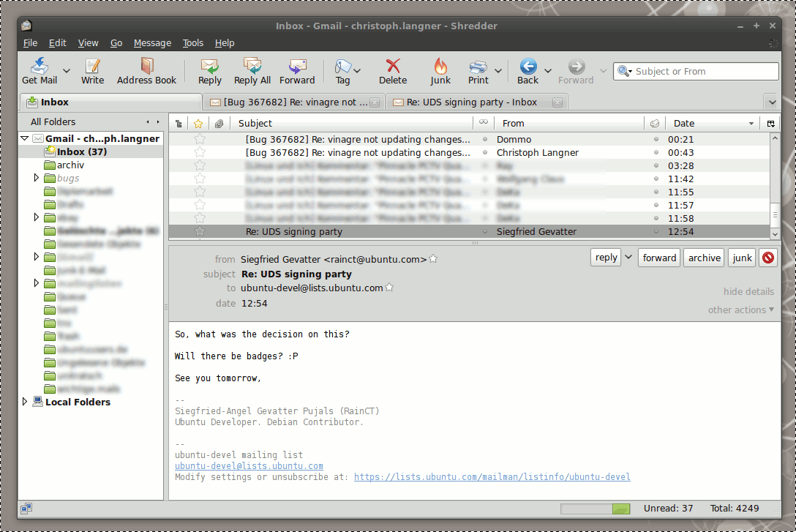Expand other actions menu
796x532 pixels.
(740, 310)
